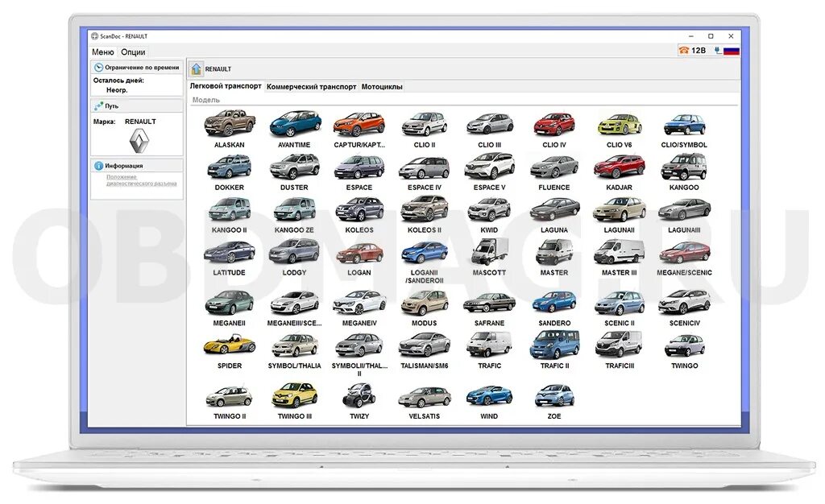Viewport: 825px width, 504px height.
Task: Select the SCENICIV model icon
Action: [x=684, y=303]
